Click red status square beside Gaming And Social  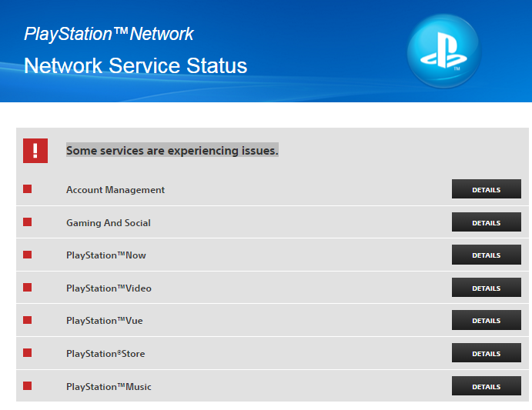[x=28, y=222]
